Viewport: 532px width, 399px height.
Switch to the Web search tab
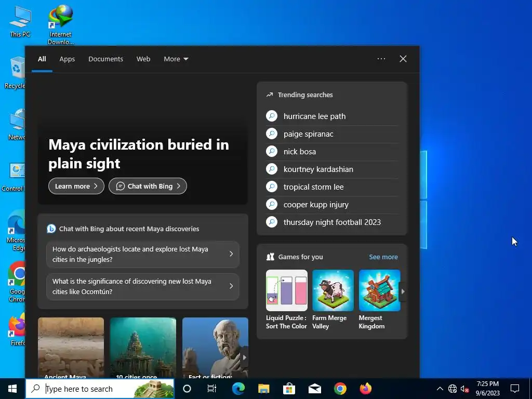(143, 59)
